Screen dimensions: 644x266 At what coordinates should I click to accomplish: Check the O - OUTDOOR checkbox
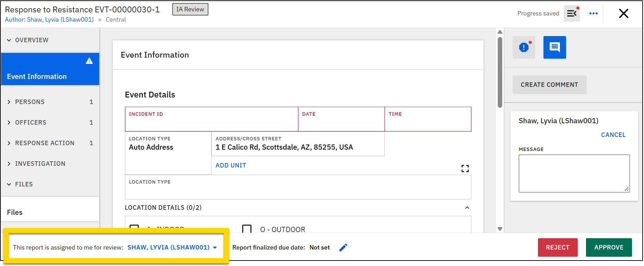pyautogui.click(x=247, y=229)
